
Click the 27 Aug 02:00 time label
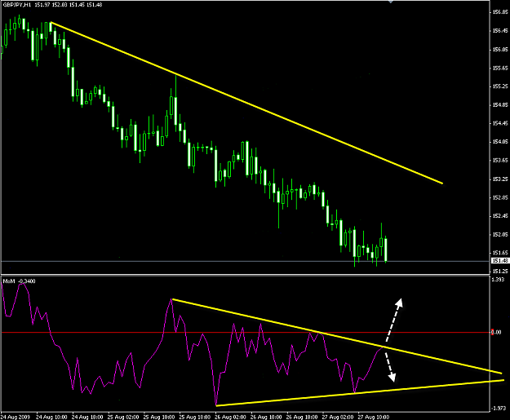point(338,417)
